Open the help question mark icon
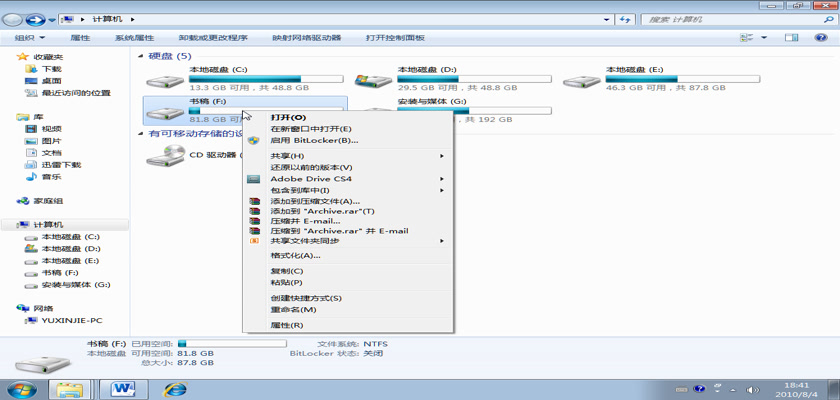The height and width of the screenshot is (400, 840). [x=821, y=38]
